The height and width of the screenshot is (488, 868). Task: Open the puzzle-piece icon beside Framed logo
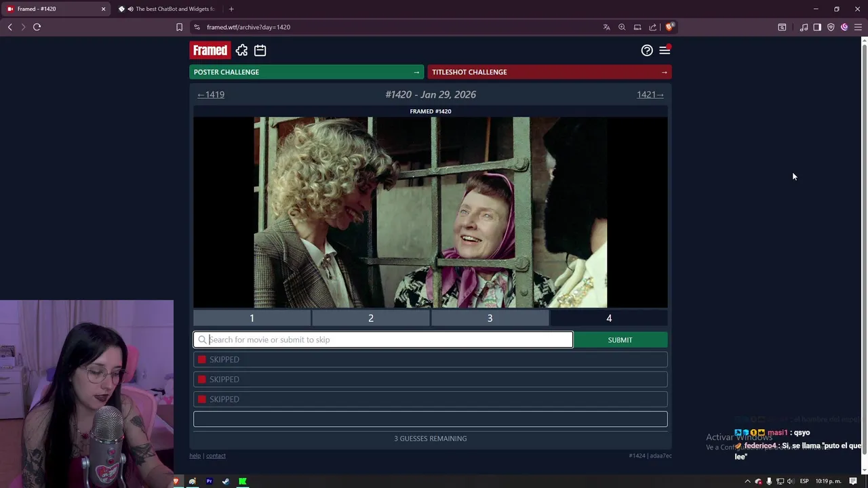(241, 50)
